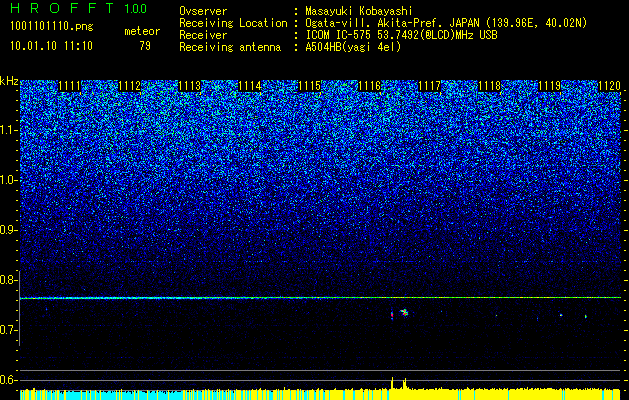Select the filename 1001101110.png
The width and height of the screenshot is (629, 400).
tap(51, 26)
